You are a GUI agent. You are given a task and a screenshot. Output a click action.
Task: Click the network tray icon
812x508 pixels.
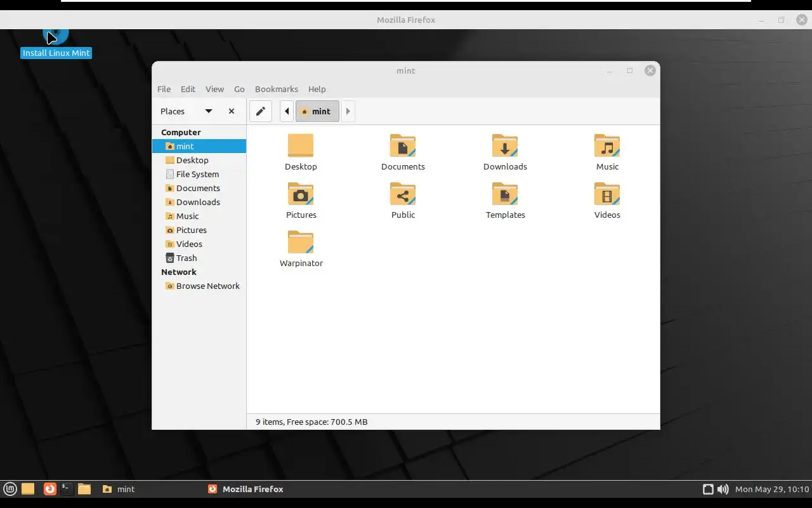pos(708,489)
